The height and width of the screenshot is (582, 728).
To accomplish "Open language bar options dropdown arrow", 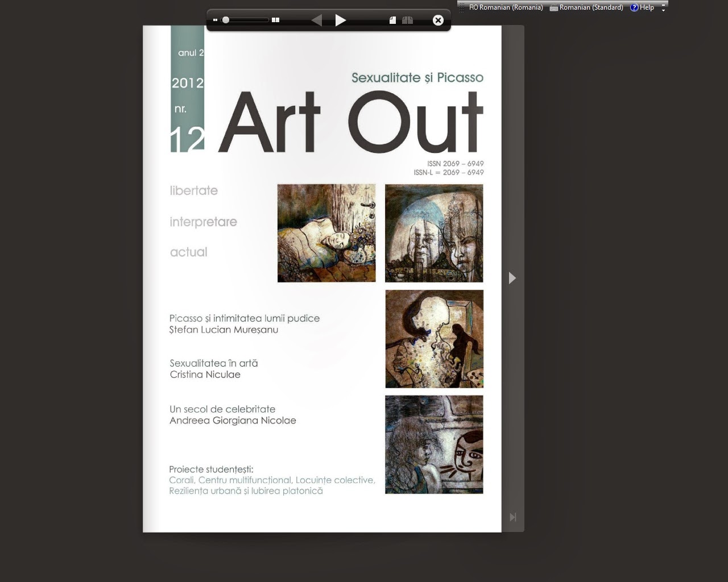I will coord(663,10).
